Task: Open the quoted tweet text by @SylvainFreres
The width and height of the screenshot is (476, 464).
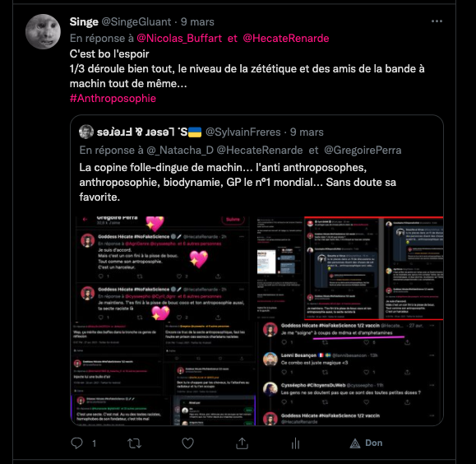Action: click(x=238, y=183)
